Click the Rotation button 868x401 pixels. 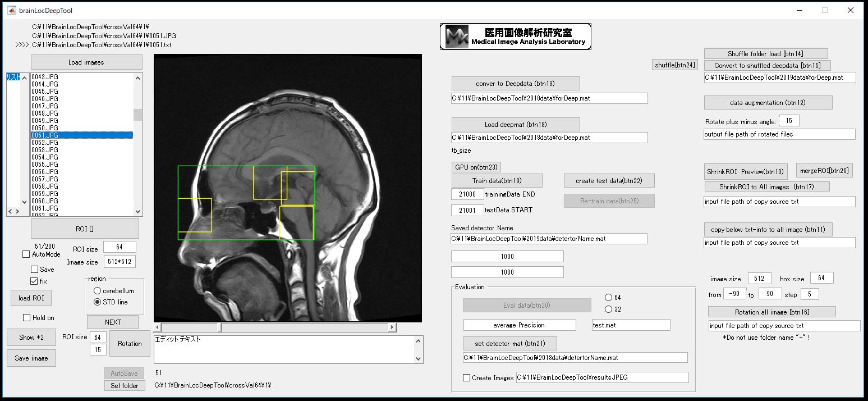[130, 344]
